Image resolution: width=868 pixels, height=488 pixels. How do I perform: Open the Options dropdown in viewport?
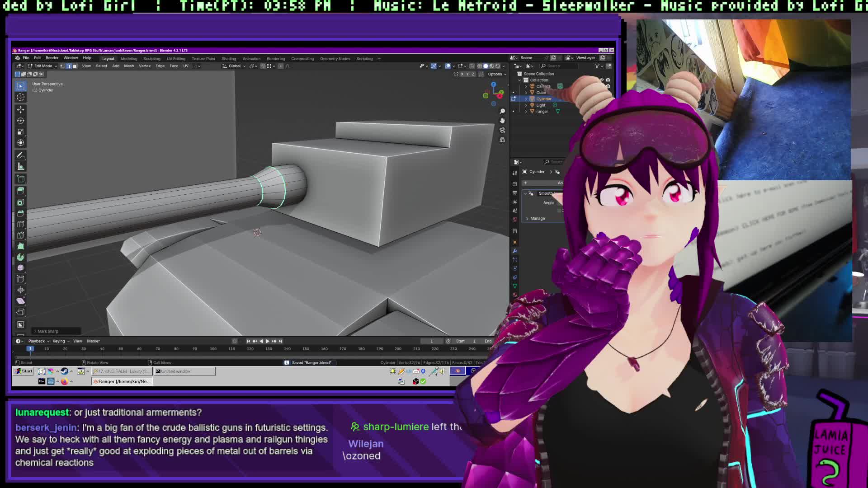[496, 74]
